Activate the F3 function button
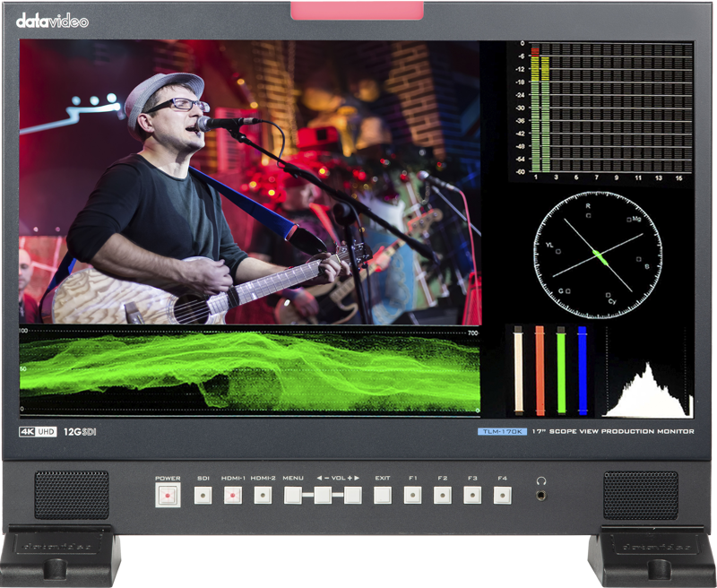Screen dimensions: 717x588 click(472, 495)
